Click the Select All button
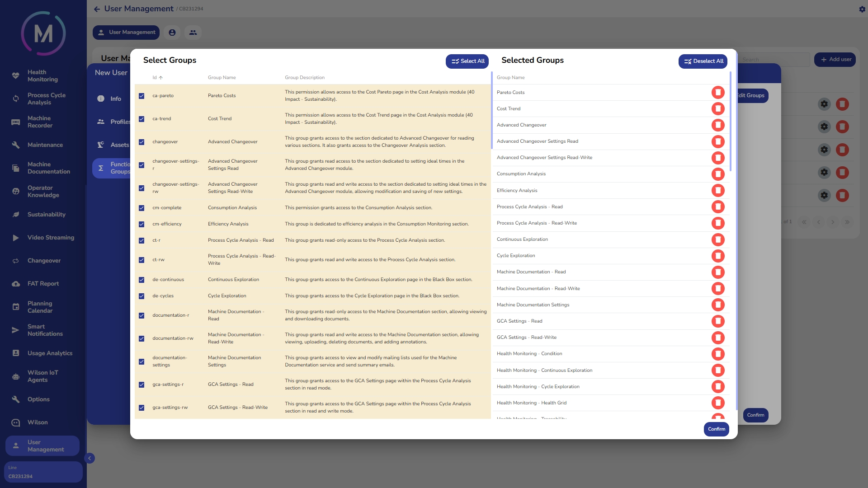This screenshot has height=488, width=868. pos(467,61)
